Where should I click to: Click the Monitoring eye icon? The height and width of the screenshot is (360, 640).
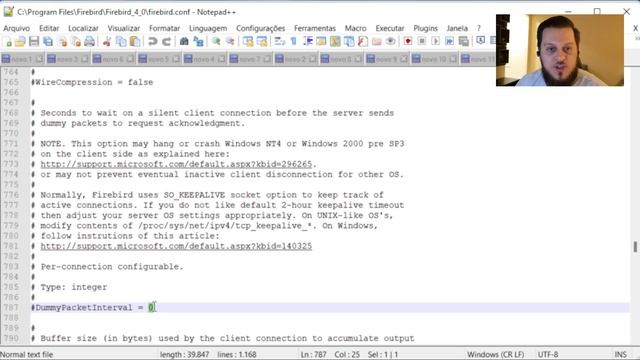[390, 41]
